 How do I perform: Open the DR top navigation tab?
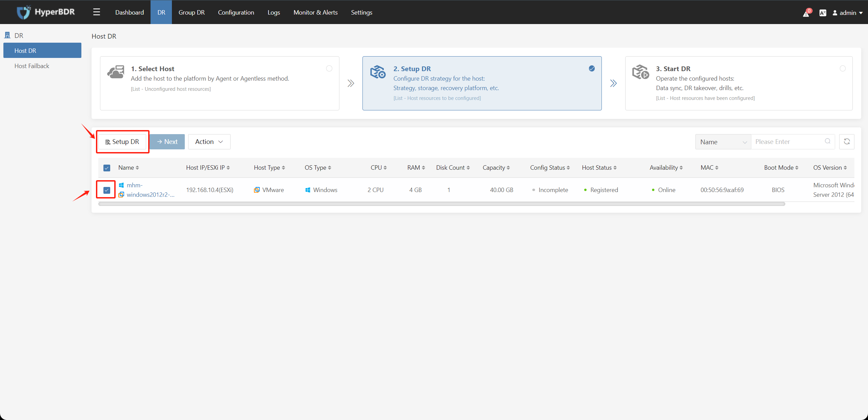point(161,12)
